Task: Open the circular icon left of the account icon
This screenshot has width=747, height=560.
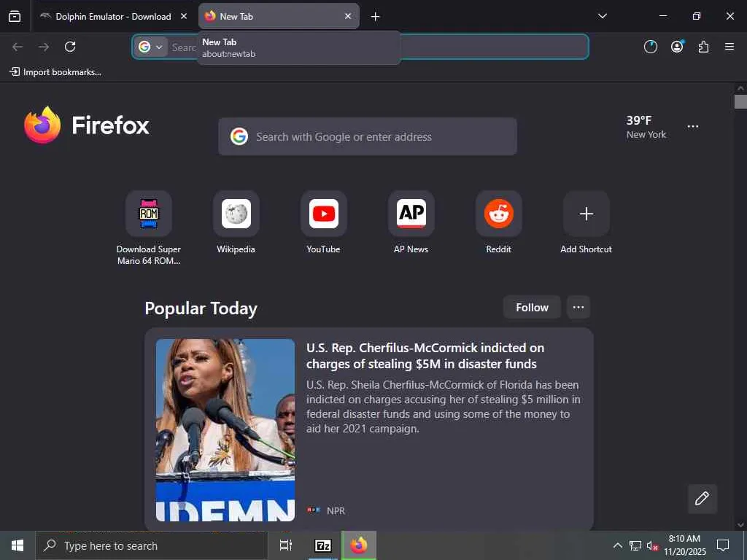Action: click(x=650, y=47)
